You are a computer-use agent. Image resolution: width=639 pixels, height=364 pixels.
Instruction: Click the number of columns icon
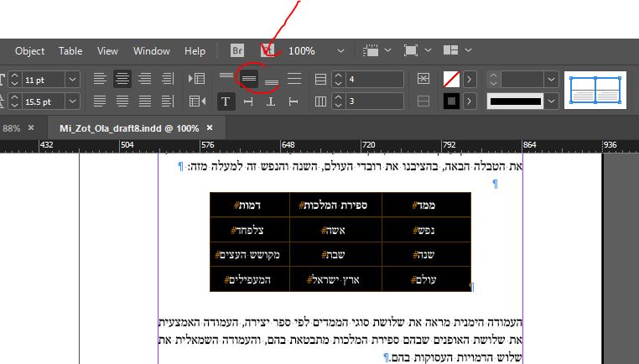[320, 101]
